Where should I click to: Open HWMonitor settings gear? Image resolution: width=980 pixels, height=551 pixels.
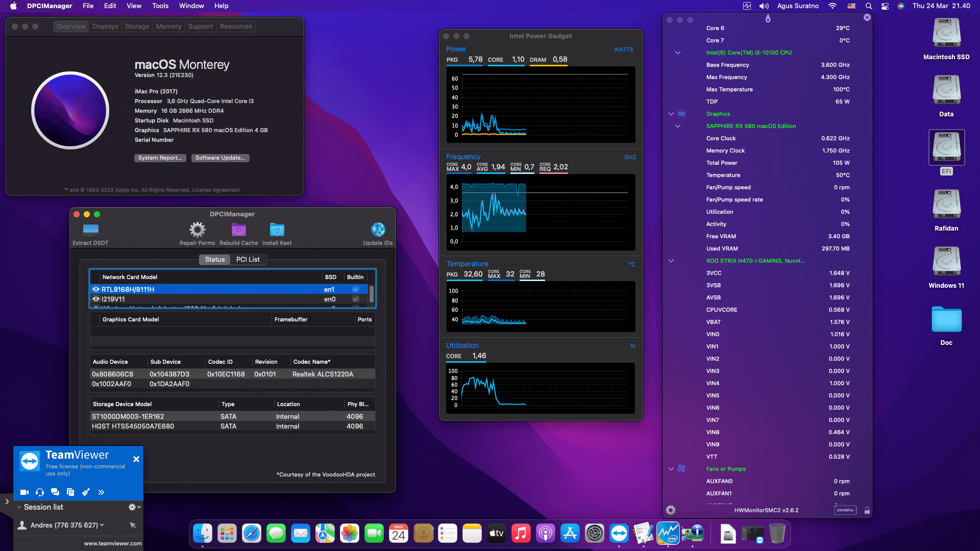click(670, 510)
